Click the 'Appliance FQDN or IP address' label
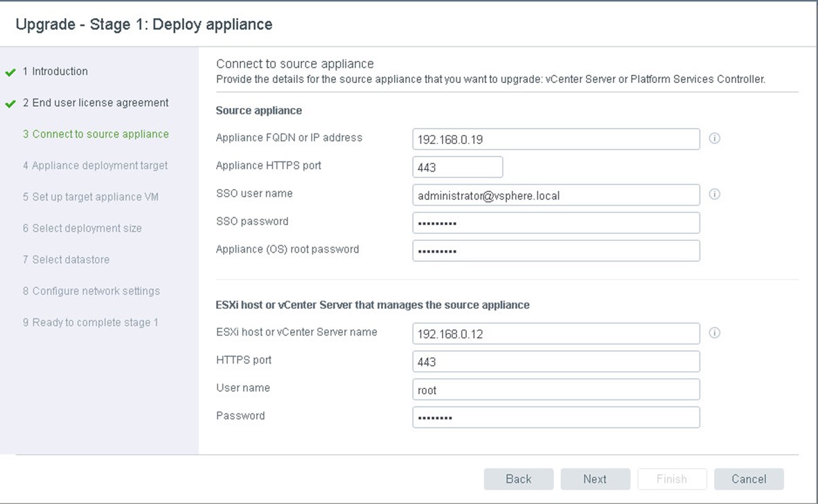The image size is (818, 504). click(289, 138)
